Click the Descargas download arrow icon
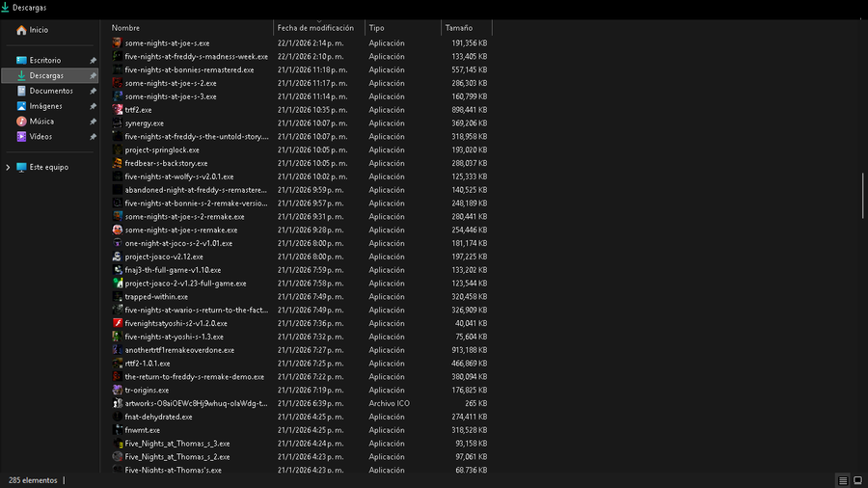Image resolution: width=868 pixels, height=488 pixels. (x=21, y=75)
